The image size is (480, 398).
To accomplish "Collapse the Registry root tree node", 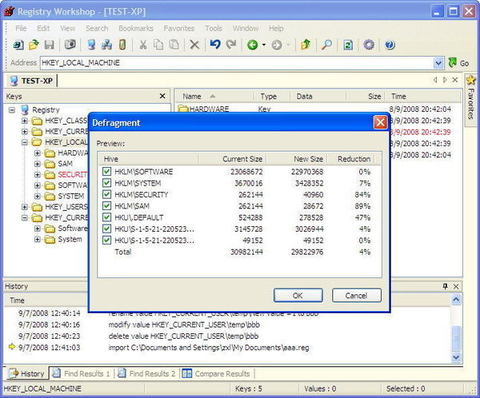I will coord(12,110).
